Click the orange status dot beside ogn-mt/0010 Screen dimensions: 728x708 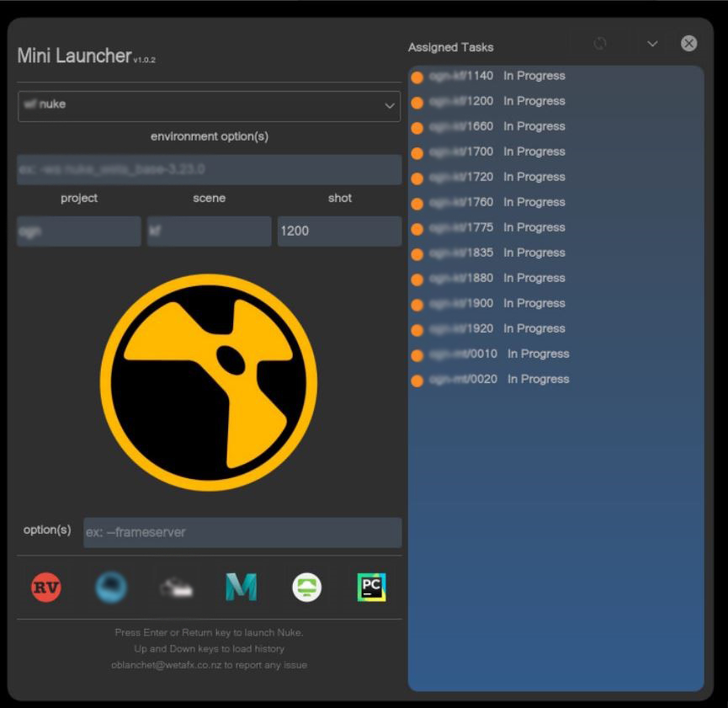tap(417, 354)
